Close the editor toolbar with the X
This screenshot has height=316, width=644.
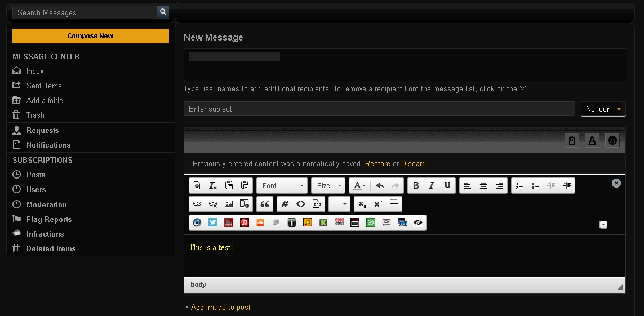pyautogui.click(x=616, y=184)
